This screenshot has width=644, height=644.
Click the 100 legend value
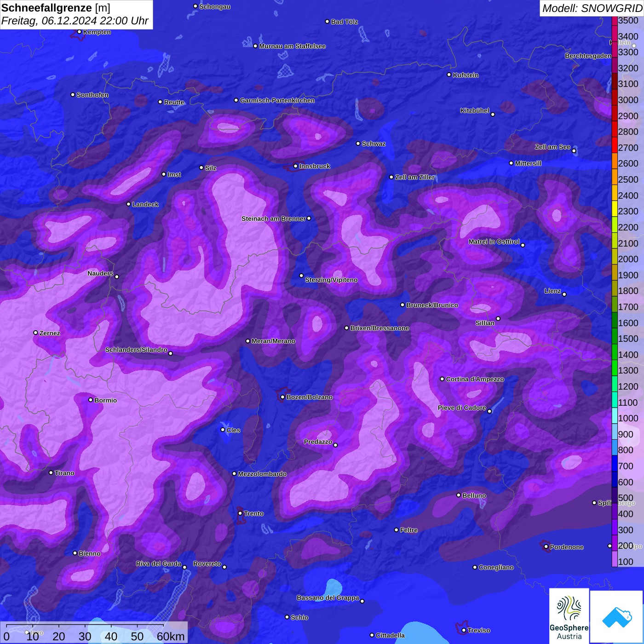coord(626,562)
